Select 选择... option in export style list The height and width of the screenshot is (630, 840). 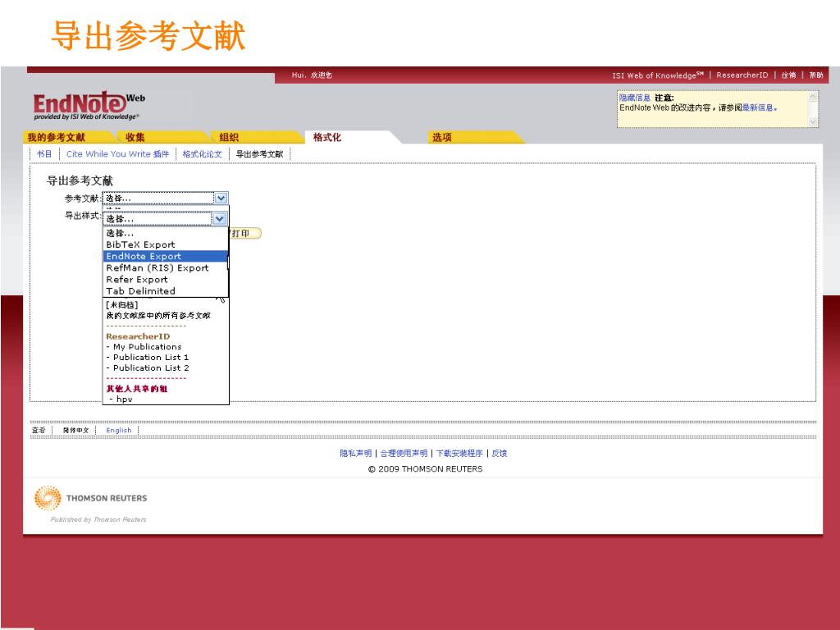click(120, 234)
